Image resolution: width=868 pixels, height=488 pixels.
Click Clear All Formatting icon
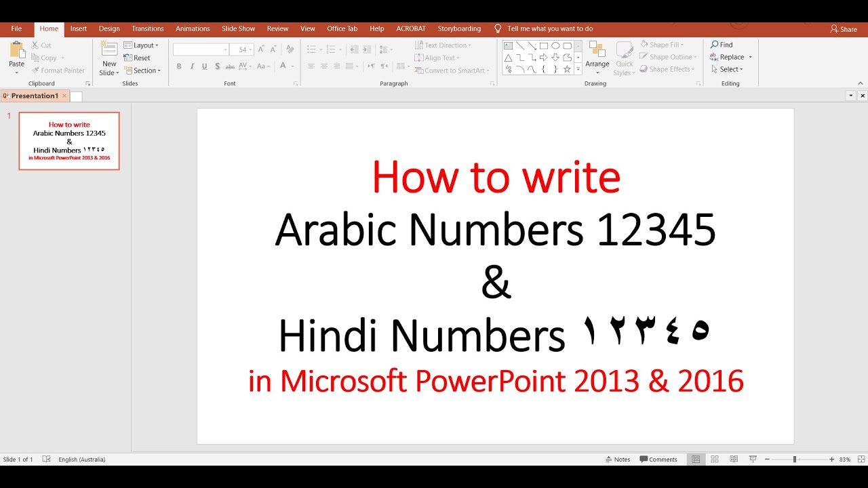290,49
